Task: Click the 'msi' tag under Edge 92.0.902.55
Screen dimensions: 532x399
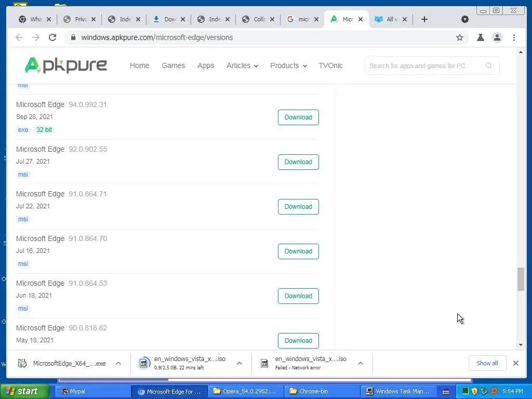Action: 23,175
